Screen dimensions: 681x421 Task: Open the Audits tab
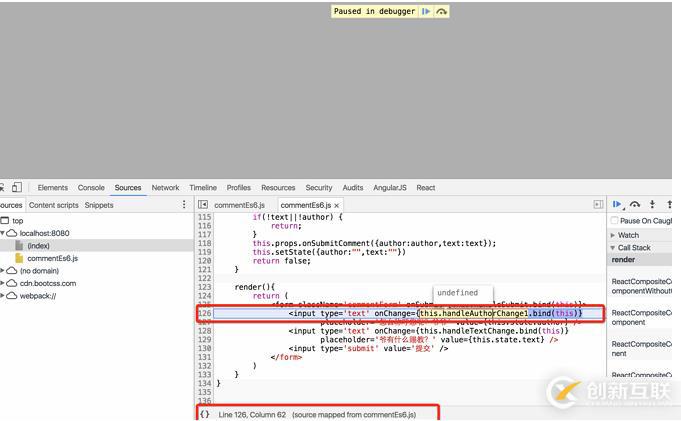[353, 188]
